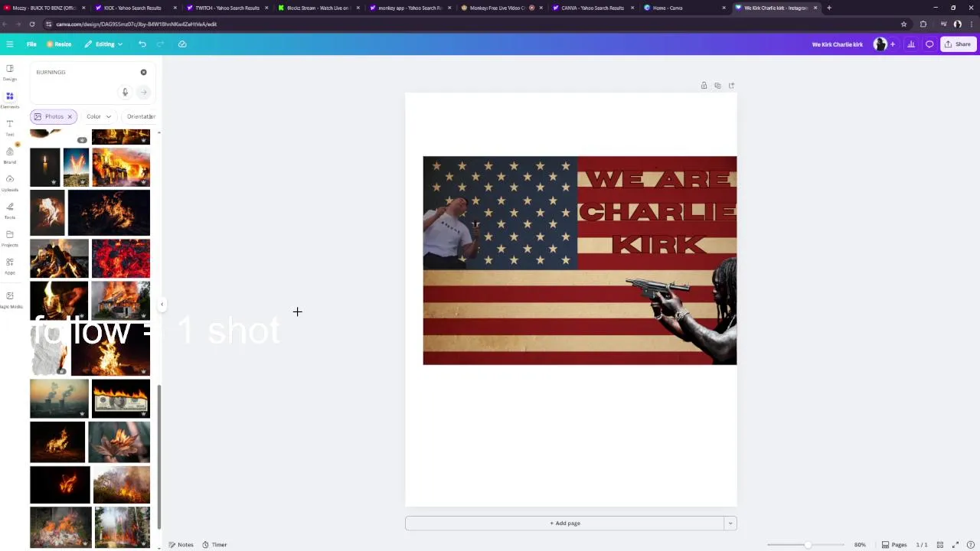Open the Brand panel in sidebar
Viewport: 980px width, 551px height.
tap(10, 155)
